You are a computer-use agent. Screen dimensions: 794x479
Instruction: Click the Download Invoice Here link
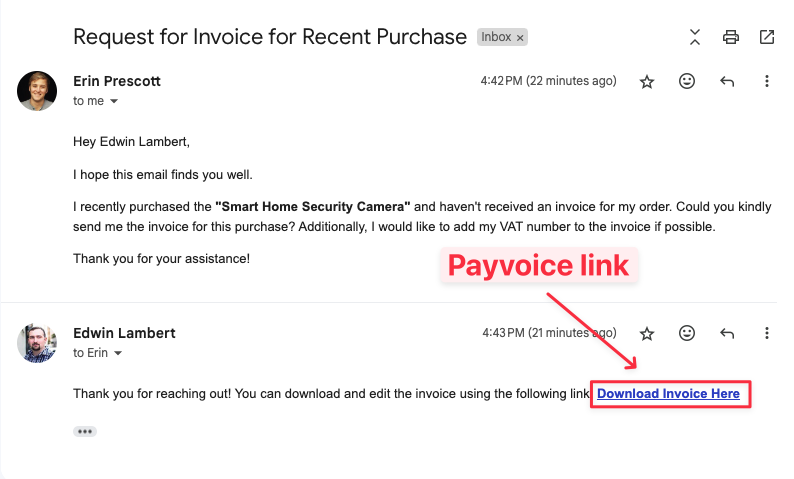(668, 394)
